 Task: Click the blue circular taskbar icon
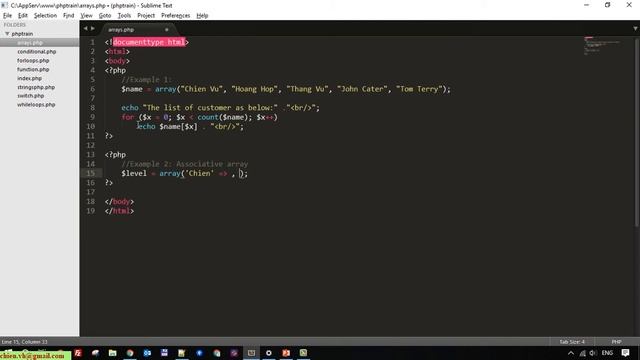199,353
